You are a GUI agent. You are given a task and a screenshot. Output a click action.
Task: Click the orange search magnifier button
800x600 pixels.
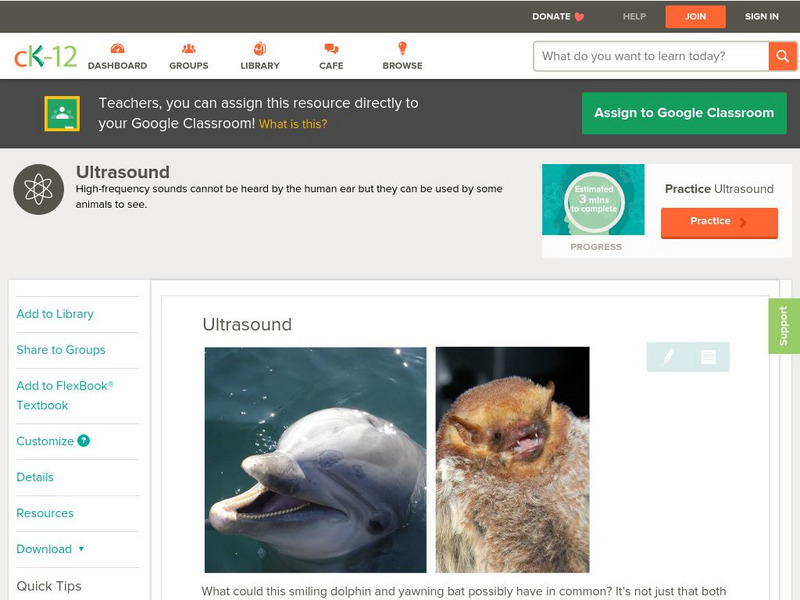[x=782, y=56]
